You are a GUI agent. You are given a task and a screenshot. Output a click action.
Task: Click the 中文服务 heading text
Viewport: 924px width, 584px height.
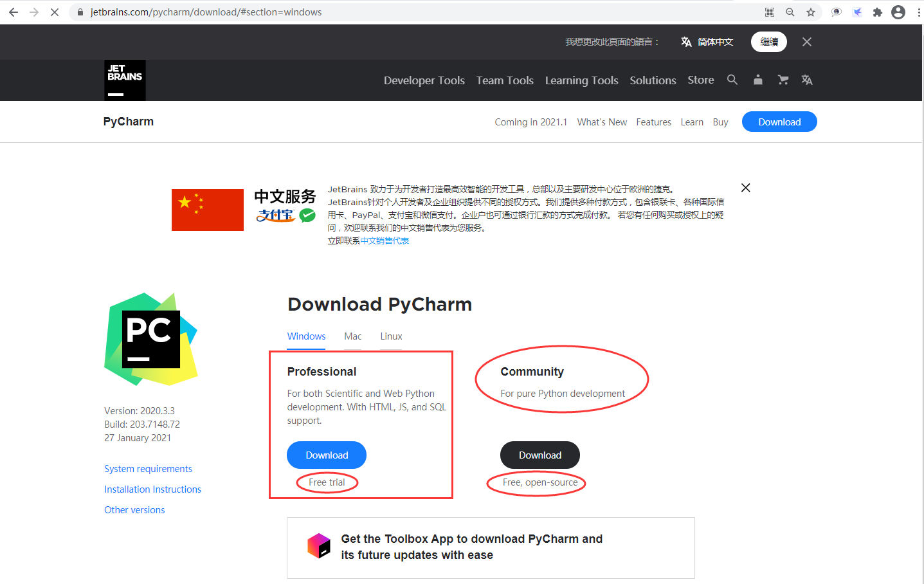285,196
